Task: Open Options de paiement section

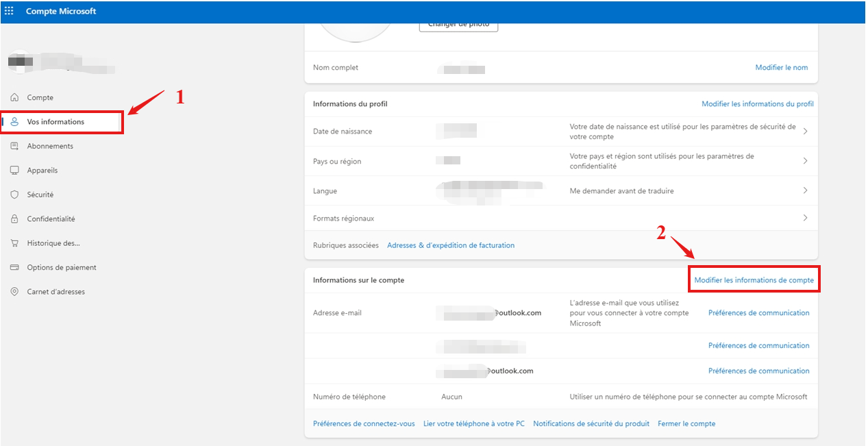Action: (x=62, y=268)
